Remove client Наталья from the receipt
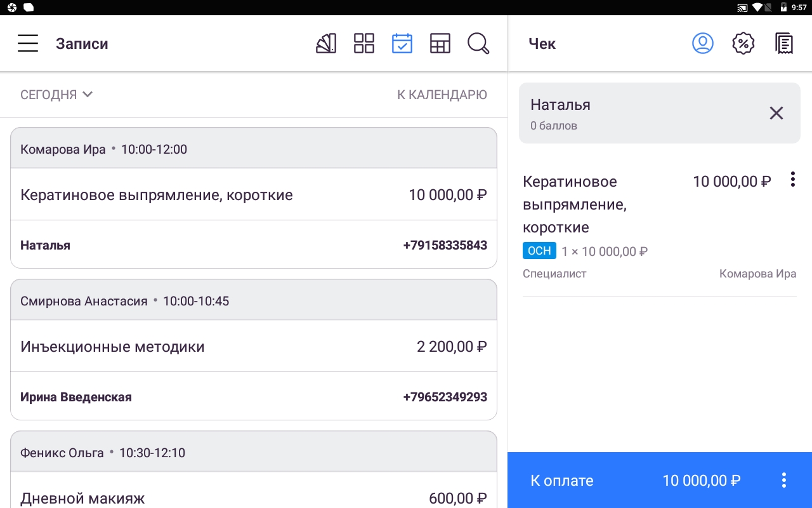The height and width of the screenshot is (508, 812). tap(776, 114)
